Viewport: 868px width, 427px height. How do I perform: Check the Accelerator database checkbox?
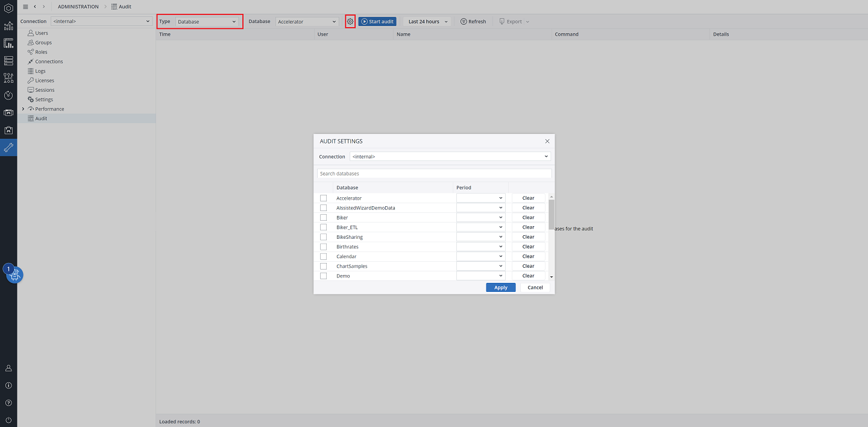tap(324, 198)
